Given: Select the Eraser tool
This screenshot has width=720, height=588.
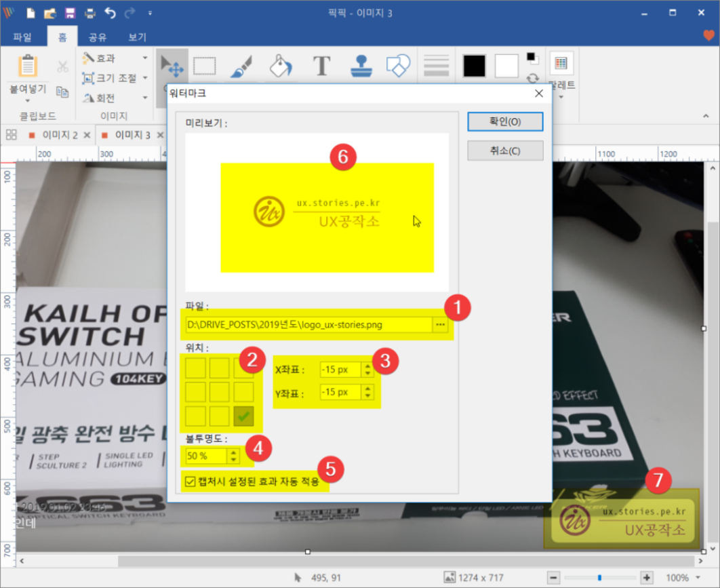Looking at the screenshot, I should 399,66.
